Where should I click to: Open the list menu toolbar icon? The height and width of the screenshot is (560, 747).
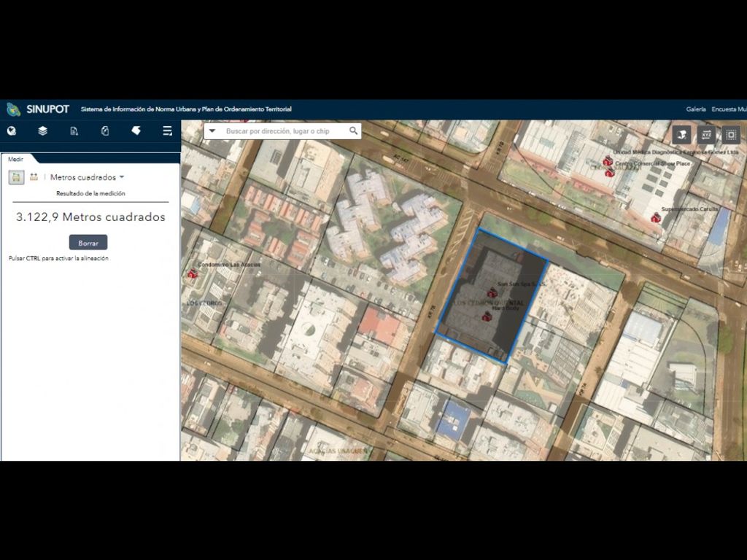pyautogui.click(x=167, y=131)
